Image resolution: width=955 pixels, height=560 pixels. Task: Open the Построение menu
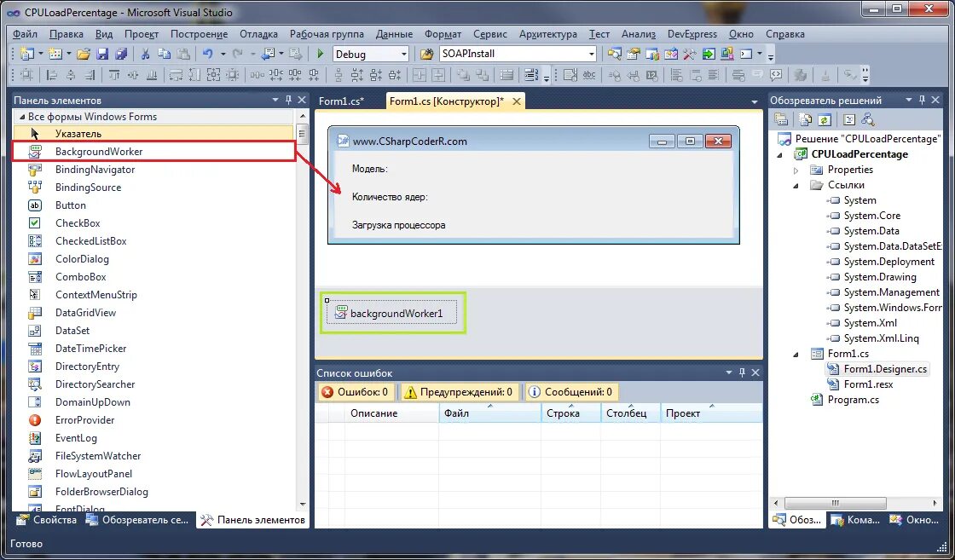(200, 34)
